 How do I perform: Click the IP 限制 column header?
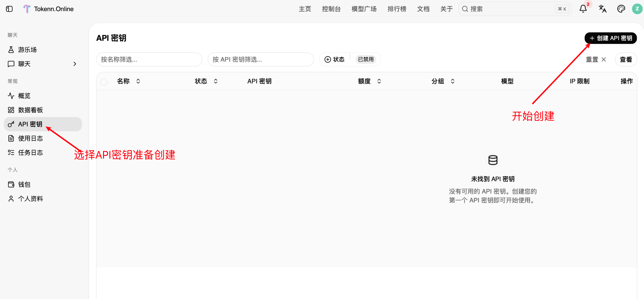[x=579, y=81]
